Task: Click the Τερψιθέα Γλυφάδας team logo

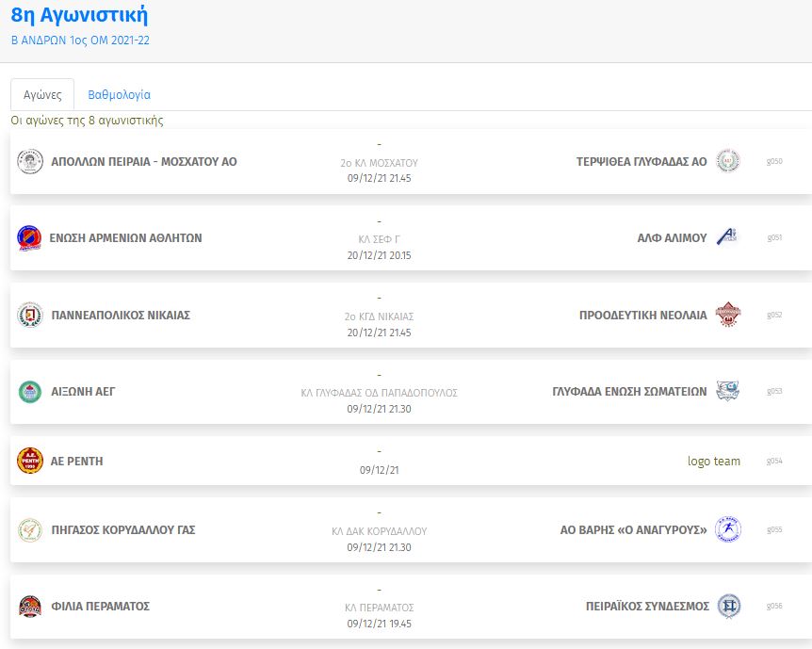Action: (727, 161)
